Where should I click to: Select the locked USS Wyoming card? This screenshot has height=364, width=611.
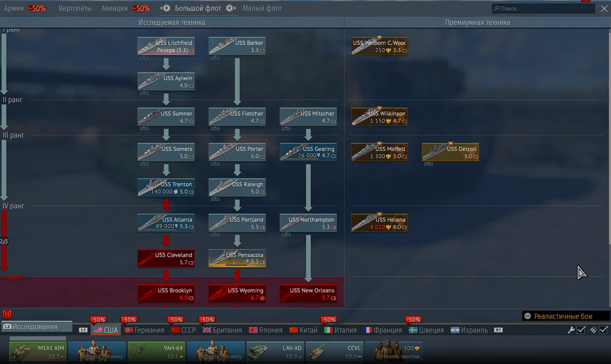pyautogui.click(x=237, y=293)
